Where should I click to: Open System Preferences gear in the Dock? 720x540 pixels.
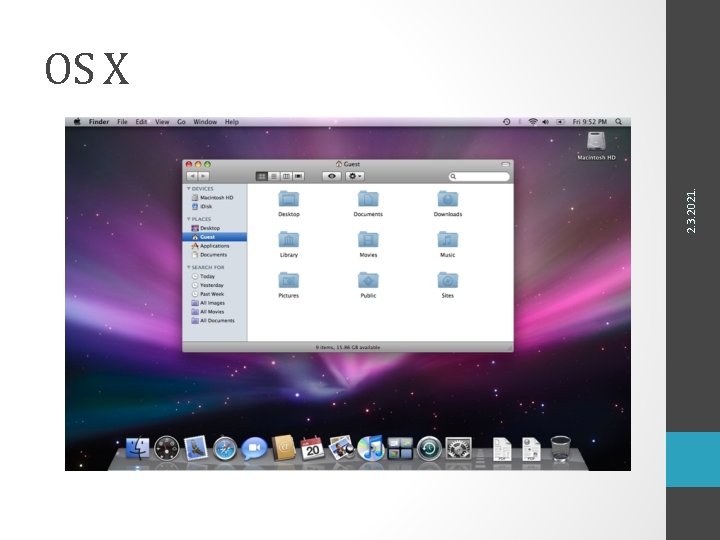click(x=458, y=449)
